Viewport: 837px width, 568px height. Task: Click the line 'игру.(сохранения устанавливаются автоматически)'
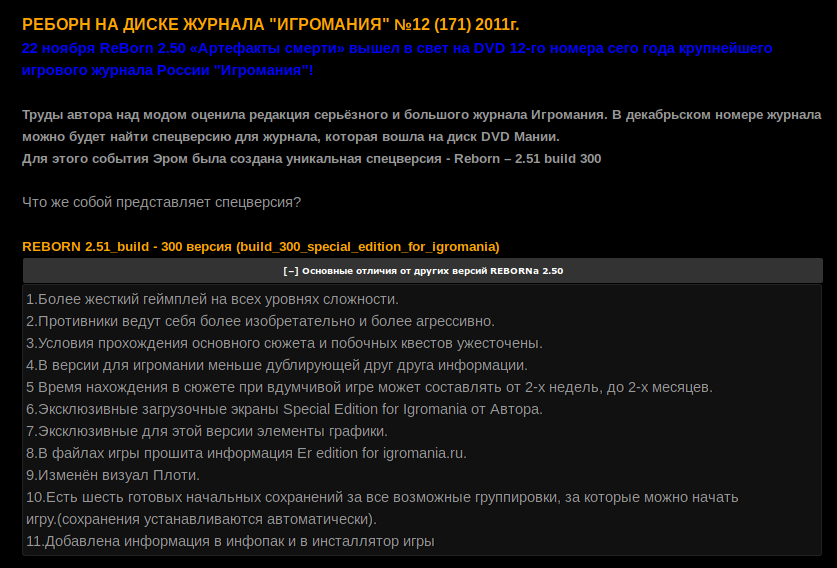click(x=201, y=519)
